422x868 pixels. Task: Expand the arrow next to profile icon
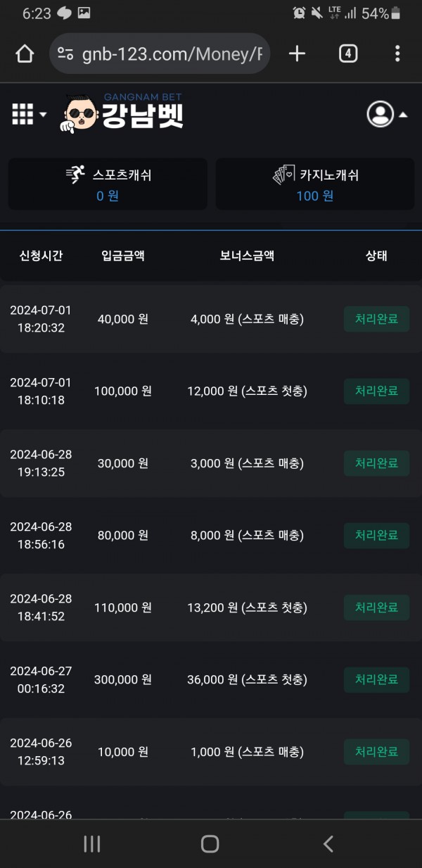tap(404, 114)
